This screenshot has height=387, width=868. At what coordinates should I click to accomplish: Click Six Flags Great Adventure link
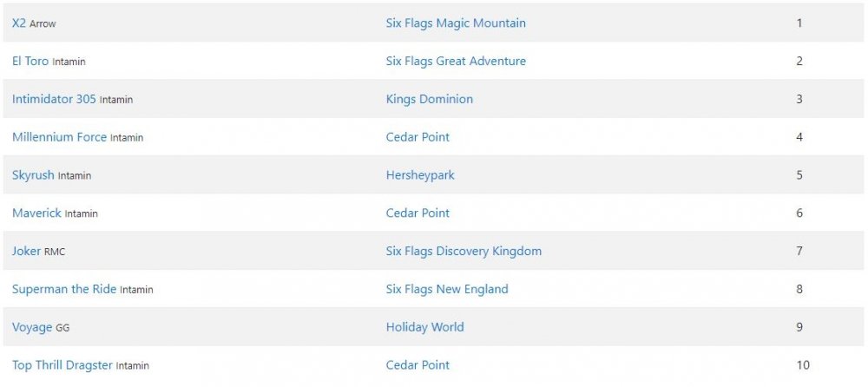tap(456, 62)
